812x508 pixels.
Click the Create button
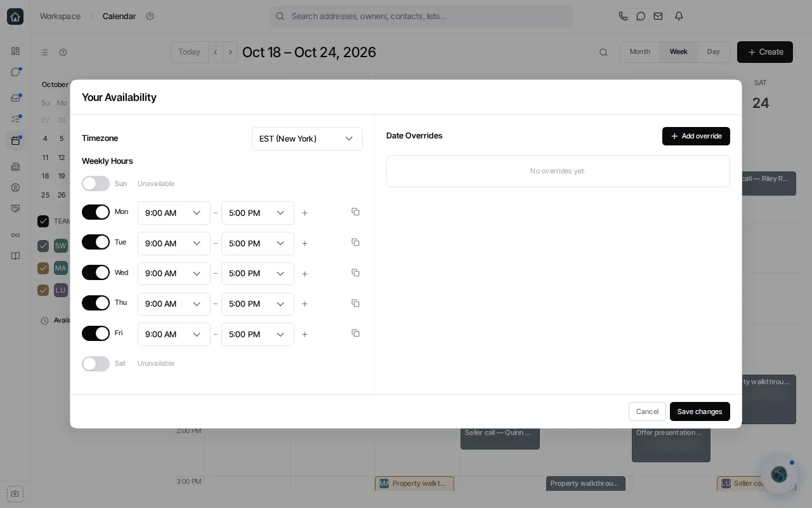[x=765, y=52]
